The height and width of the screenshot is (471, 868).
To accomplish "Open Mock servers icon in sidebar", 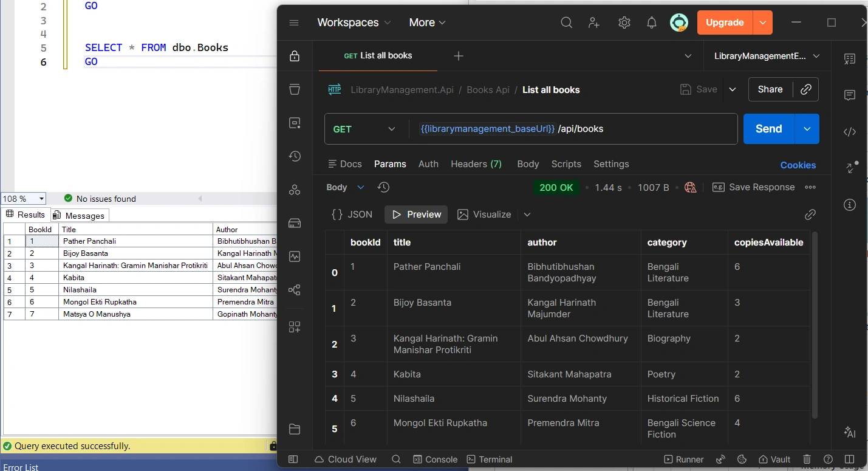I will [295, 223].
